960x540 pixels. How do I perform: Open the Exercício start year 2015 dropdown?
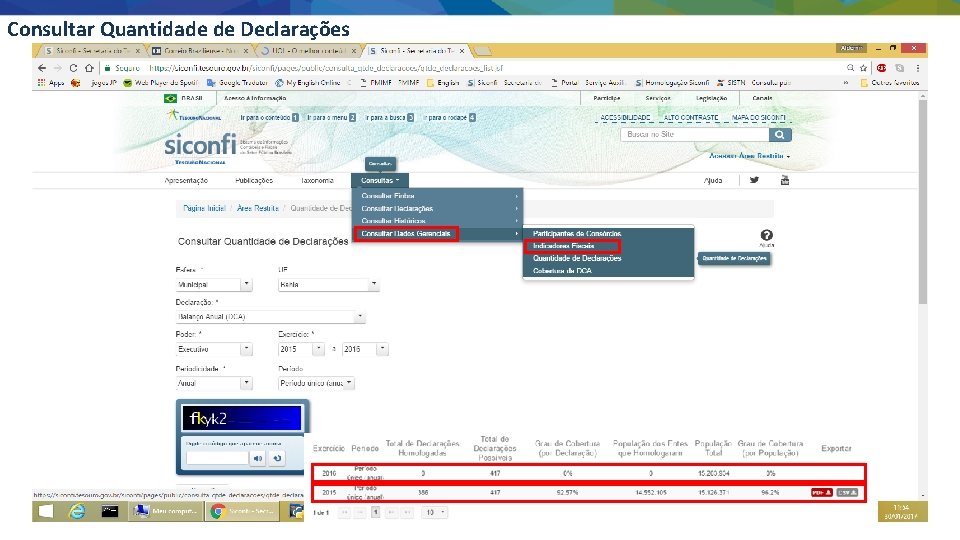(x=301, y=349)
